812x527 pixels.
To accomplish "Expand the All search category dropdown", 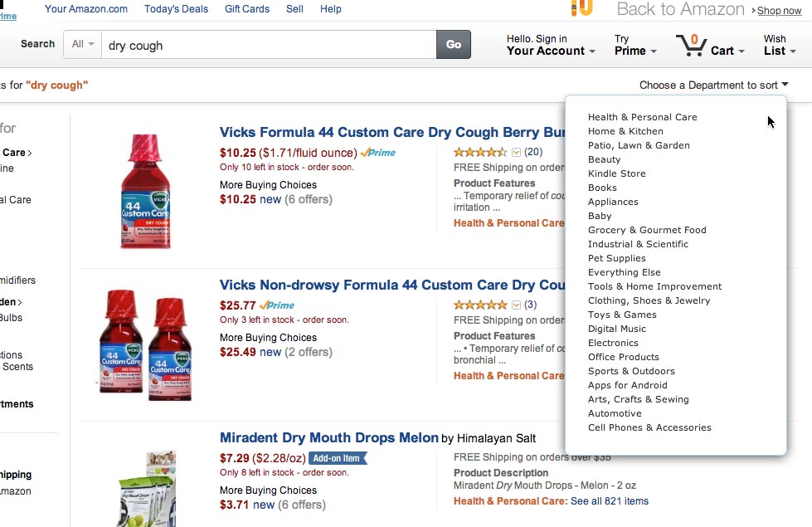I will click(82, 44).
